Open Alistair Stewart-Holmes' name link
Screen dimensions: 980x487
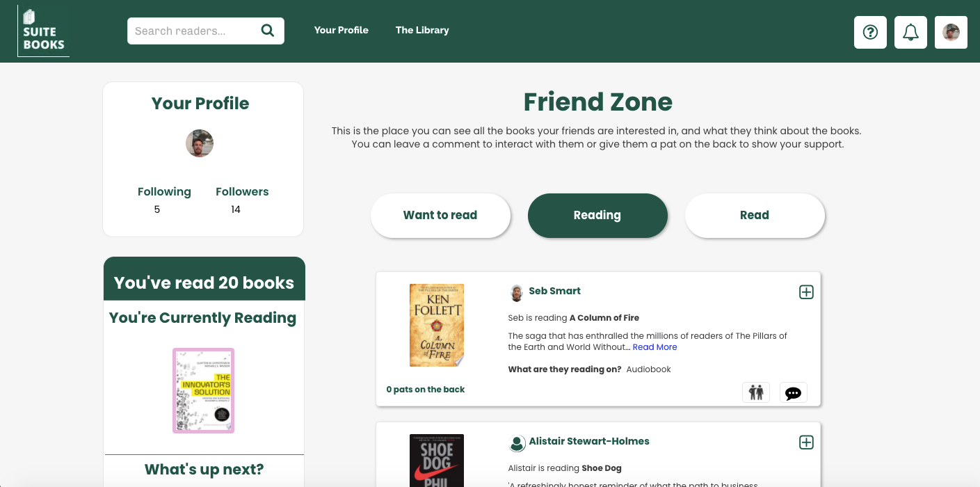click(x=589, y=441)
